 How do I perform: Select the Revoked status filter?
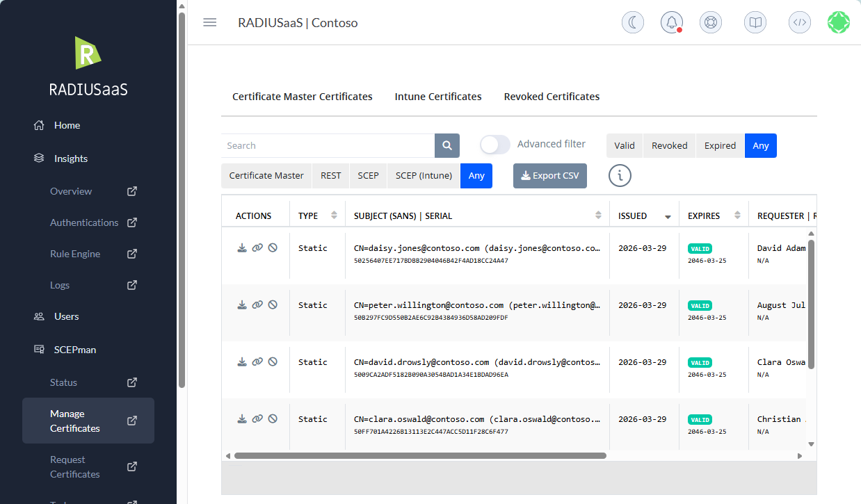click(x=669, y=145)
